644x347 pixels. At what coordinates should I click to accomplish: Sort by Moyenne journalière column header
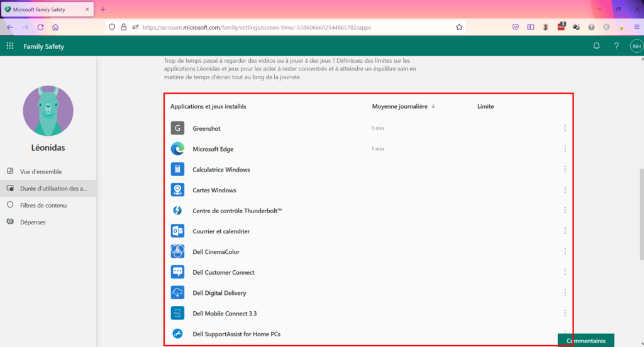(403, 106)
